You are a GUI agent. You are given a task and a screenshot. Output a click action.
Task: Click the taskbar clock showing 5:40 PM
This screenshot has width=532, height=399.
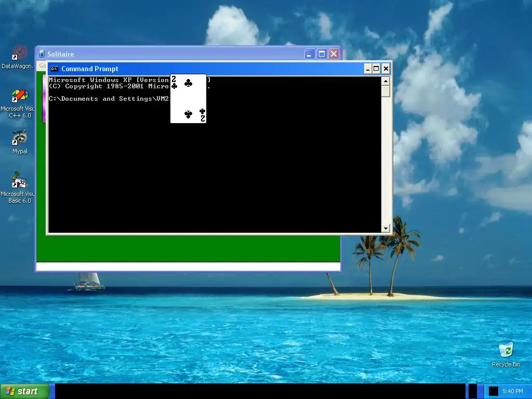(x=512, y=391)
